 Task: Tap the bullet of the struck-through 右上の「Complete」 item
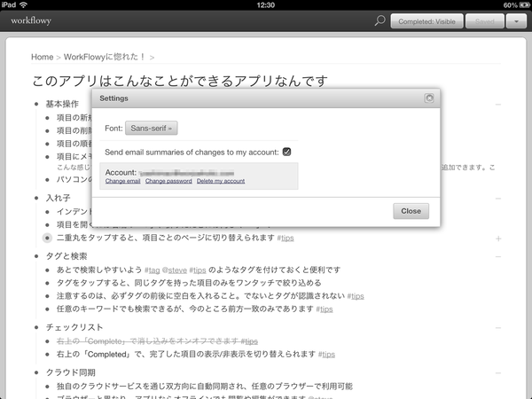pos(47,341)
